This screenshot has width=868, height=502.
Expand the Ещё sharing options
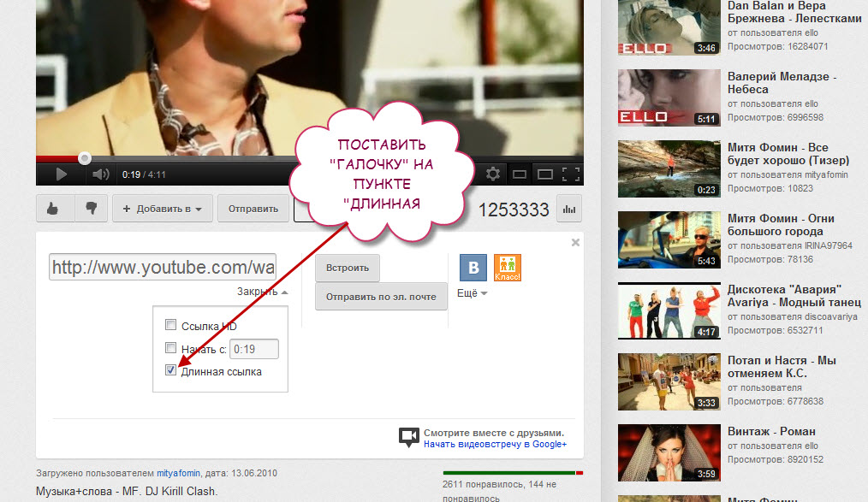click(473, 293)
